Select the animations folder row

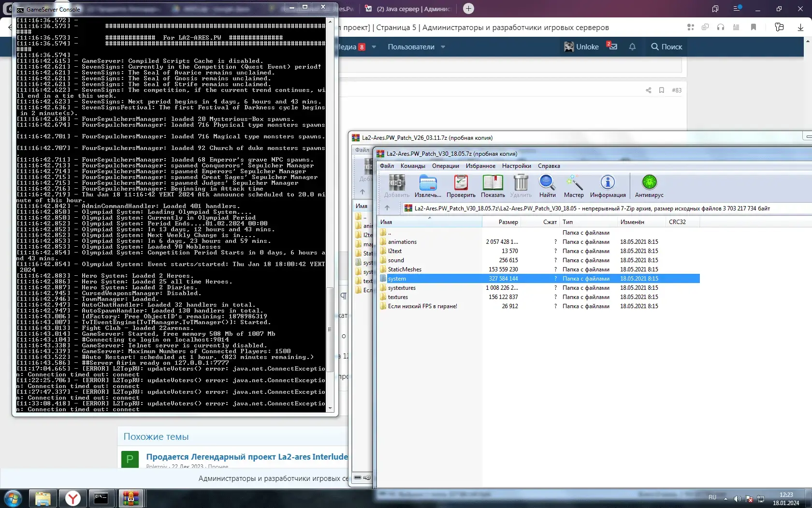(538, 242)
